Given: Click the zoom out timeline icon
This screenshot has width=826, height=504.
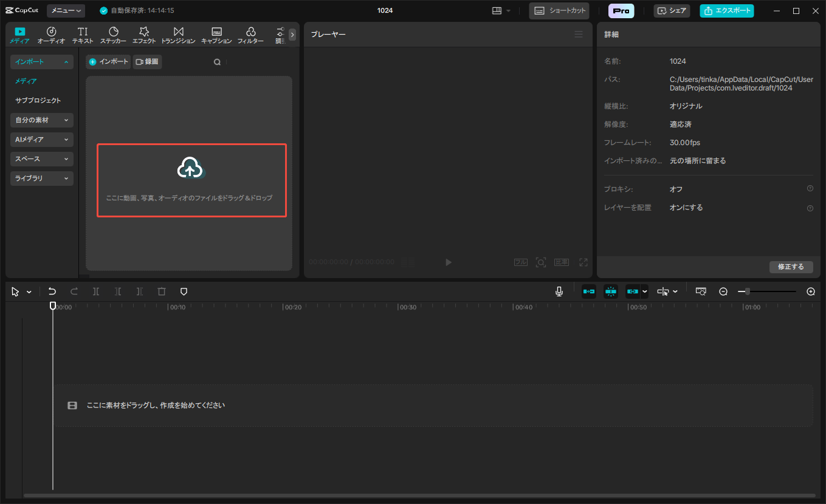Looking at the screenshot, I should click(x=723, y=291).
